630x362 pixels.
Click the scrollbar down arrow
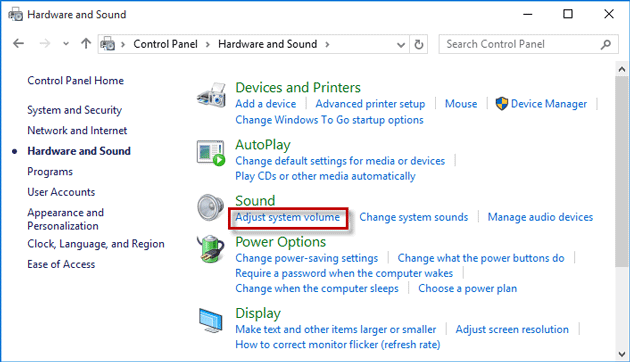pos(622,354)
